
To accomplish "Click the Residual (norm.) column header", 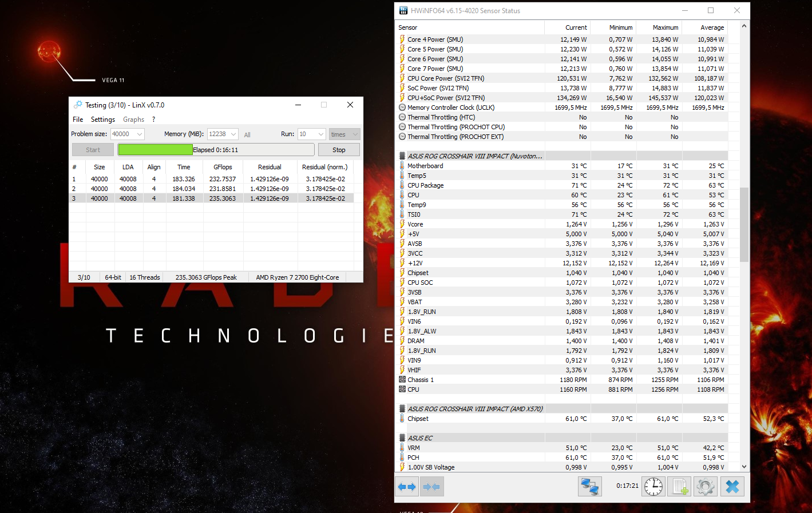I will click(x=325, y=167).
